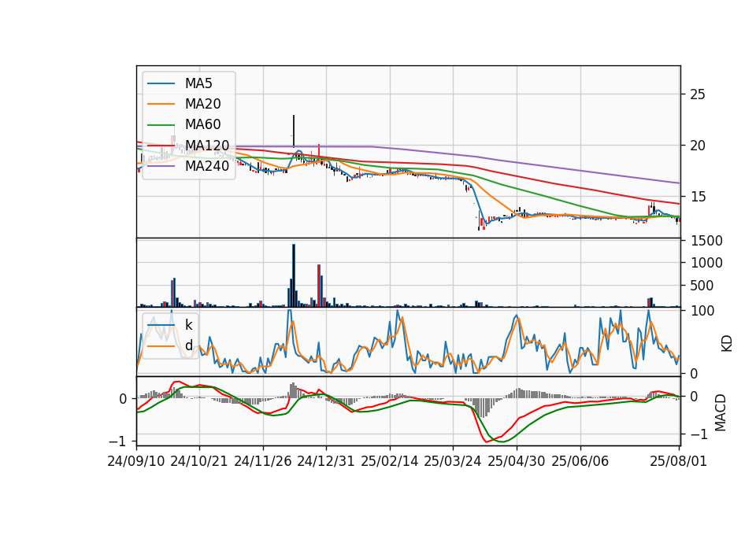This screenshot has height=543, width=756.
Task: Click the volume axis value 500
Action: [702, 286]
